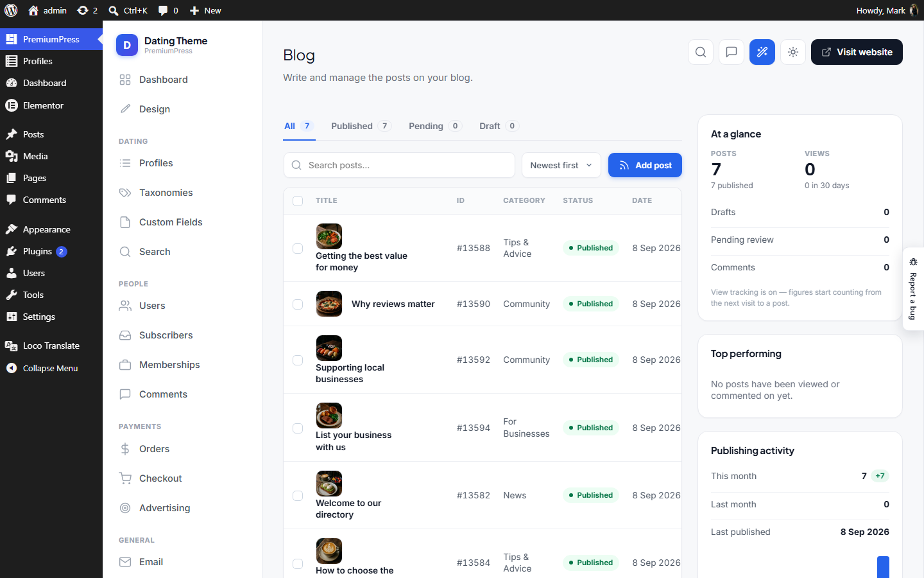
Task: Open Design with the pencil icon
Action: tap(125, 109)
